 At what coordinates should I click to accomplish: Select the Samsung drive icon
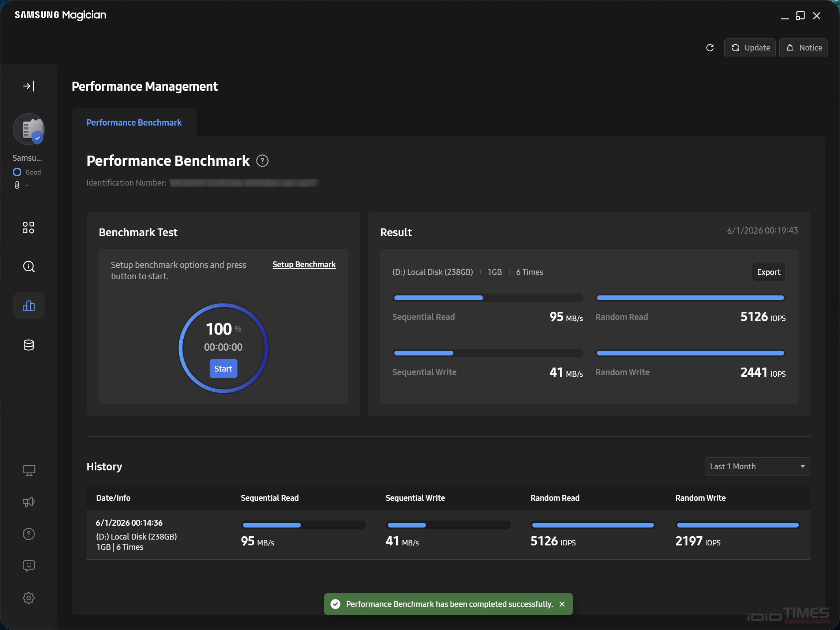29,129
